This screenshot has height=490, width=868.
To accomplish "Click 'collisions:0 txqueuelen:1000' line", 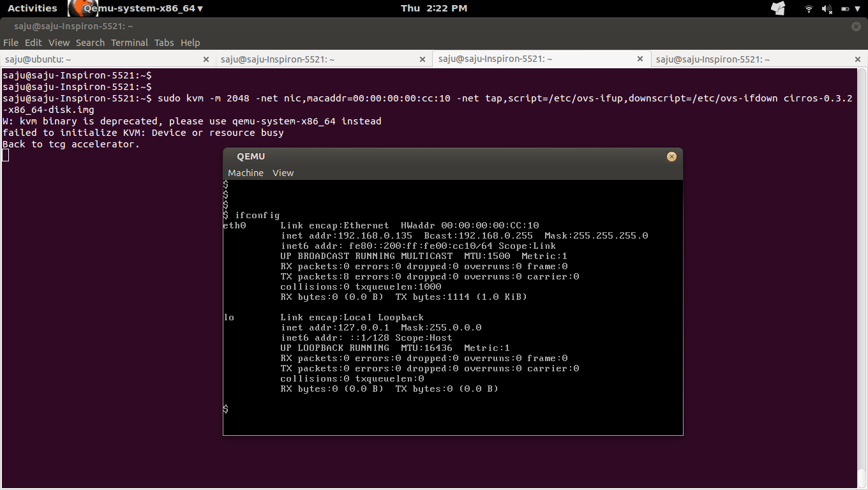I will (x=361, y=287).
